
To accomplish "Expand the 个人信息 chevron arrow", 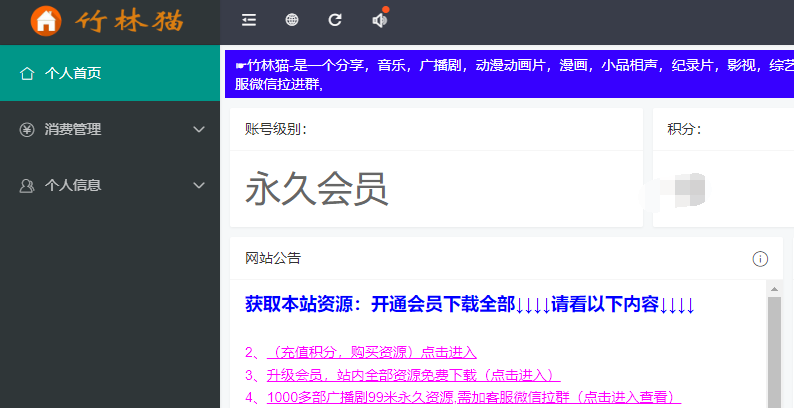I will point(199,185).
